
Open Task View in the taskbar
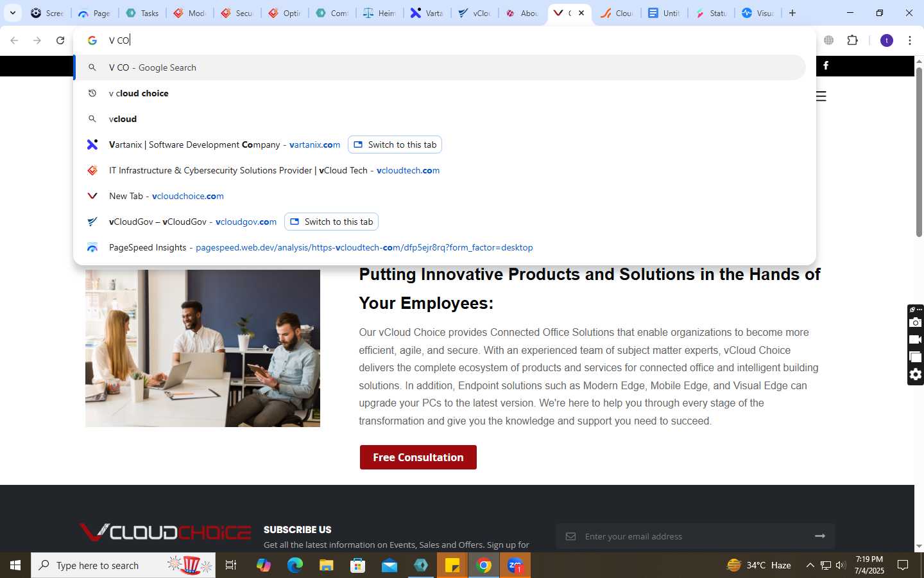231,565
